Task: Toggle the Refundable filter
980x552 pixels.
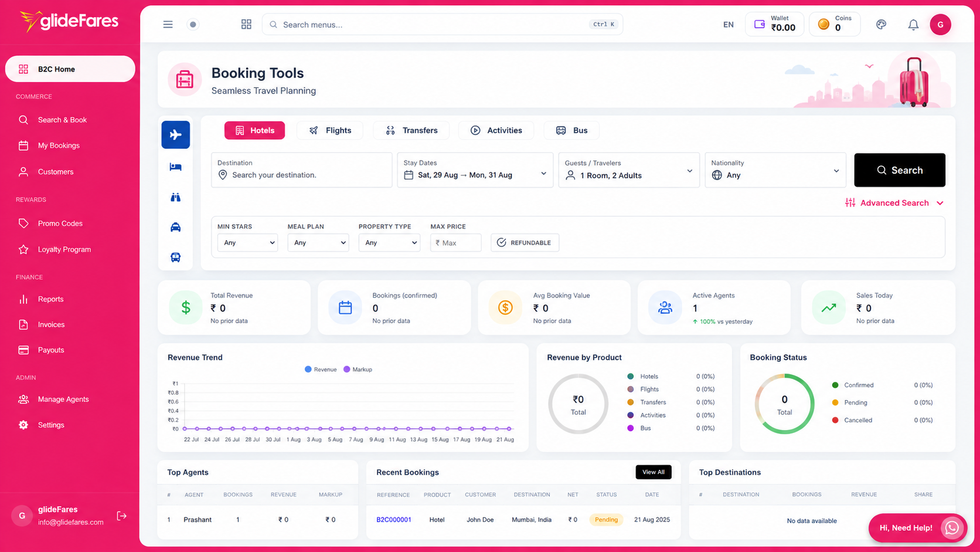Action: [525, 243]
